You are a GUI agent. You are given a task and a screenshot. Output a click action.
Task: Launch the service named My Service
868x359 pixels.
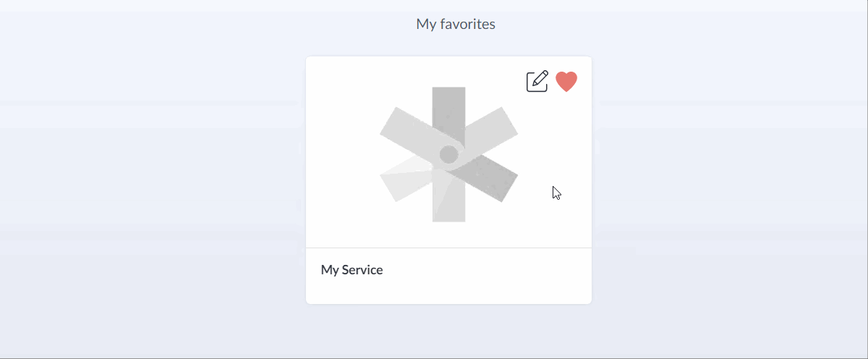point(352,270)
